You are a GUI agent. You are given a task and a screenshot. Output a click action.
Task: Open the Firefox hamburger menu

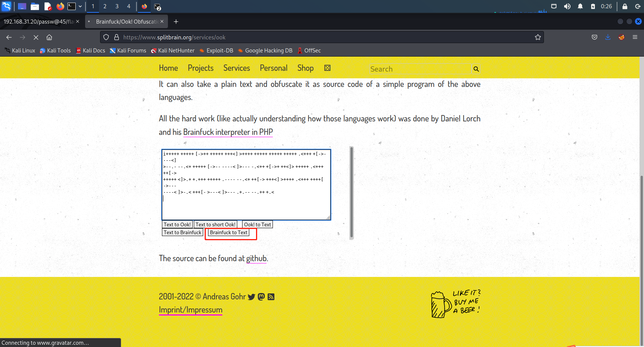(x=635, y=37)
